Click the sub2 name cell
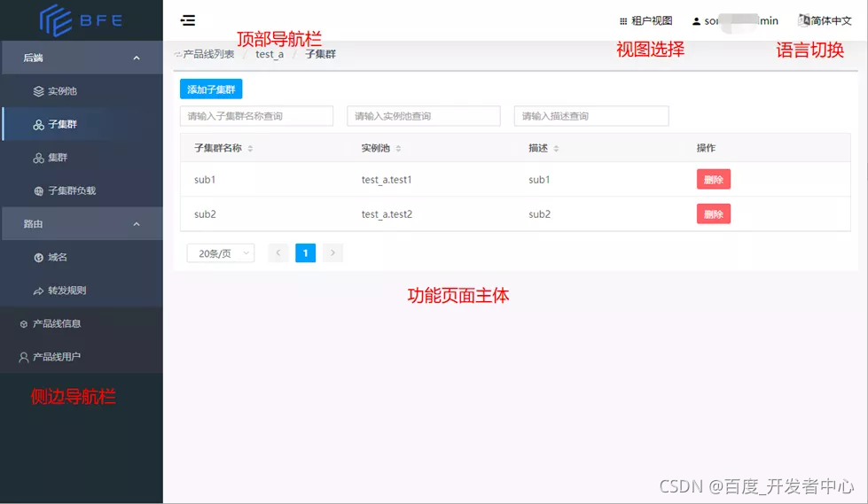Screen dimensions: 868x504 tap(205, 214)
